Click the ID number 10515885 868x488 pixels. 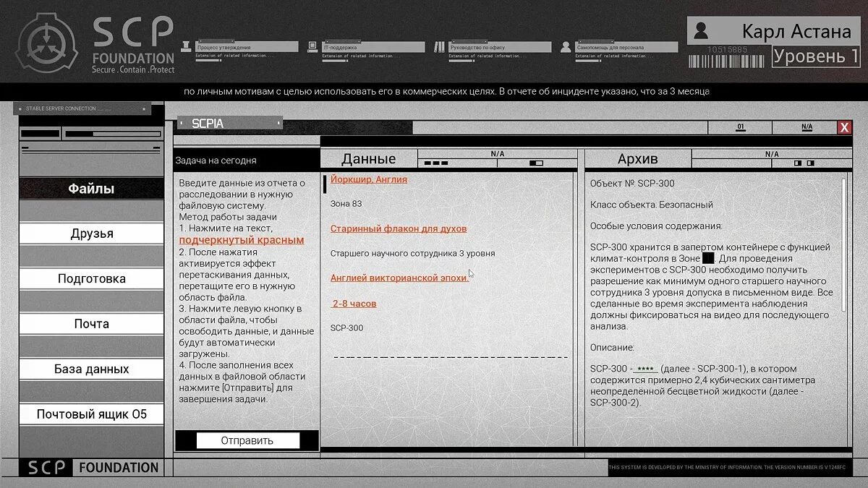pos(728,49)
